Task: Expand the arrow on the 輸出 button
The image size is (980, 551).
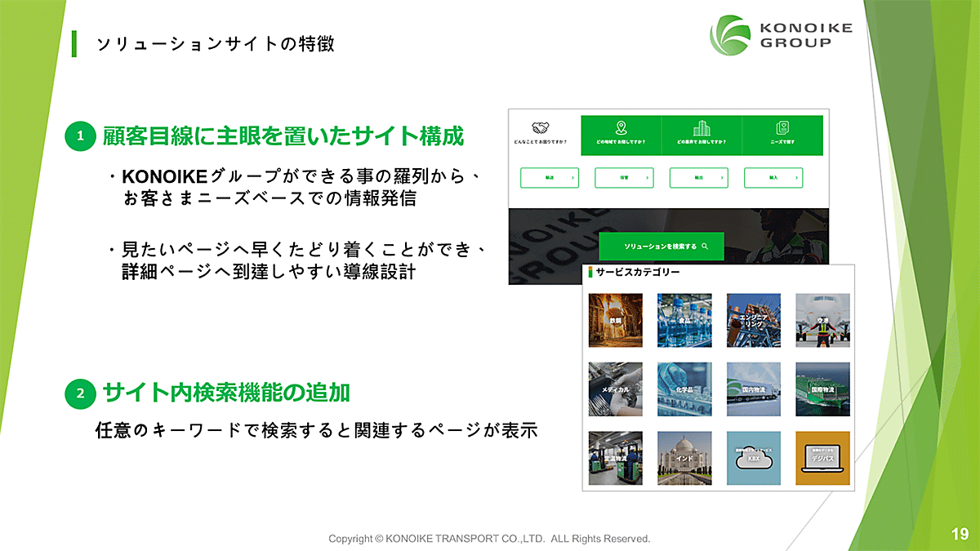Action: pyautogui.click(x=722, y=177)
